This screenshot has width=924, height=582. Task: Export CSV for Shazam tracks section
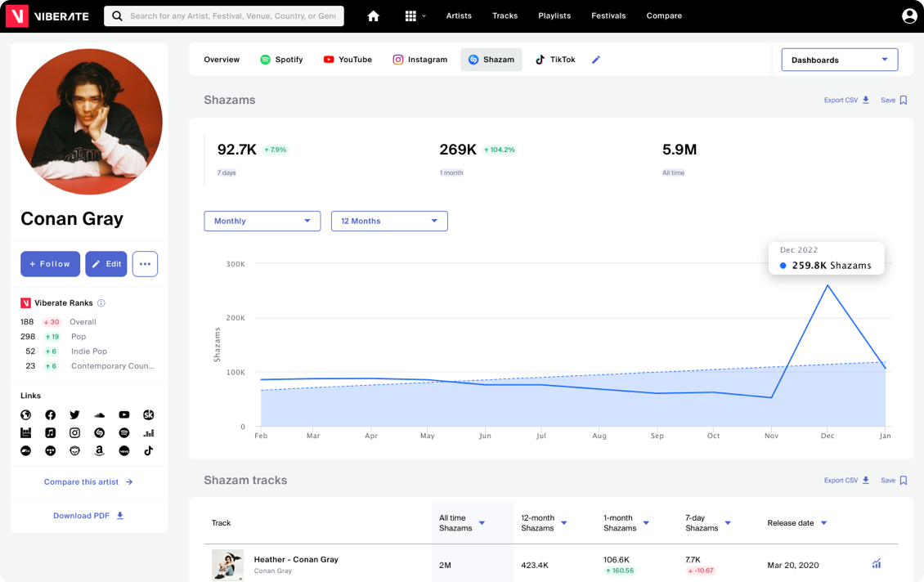(x=846, y=481)
